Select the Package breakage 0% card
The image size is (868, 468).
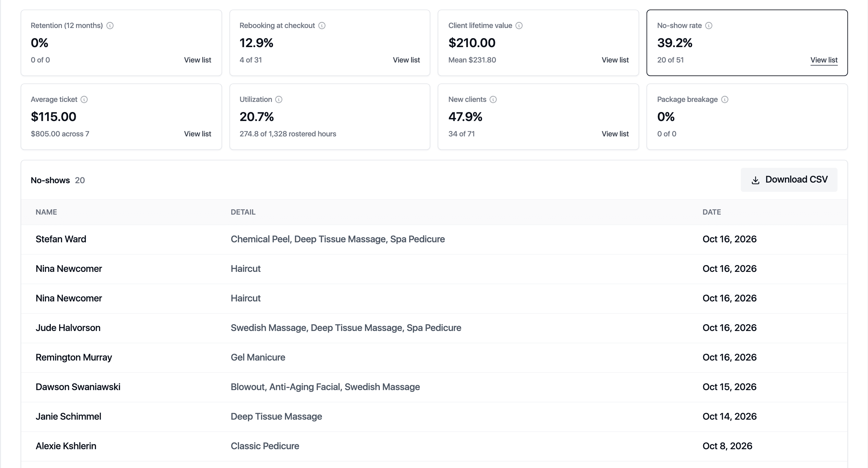click(x=747, y=117)
